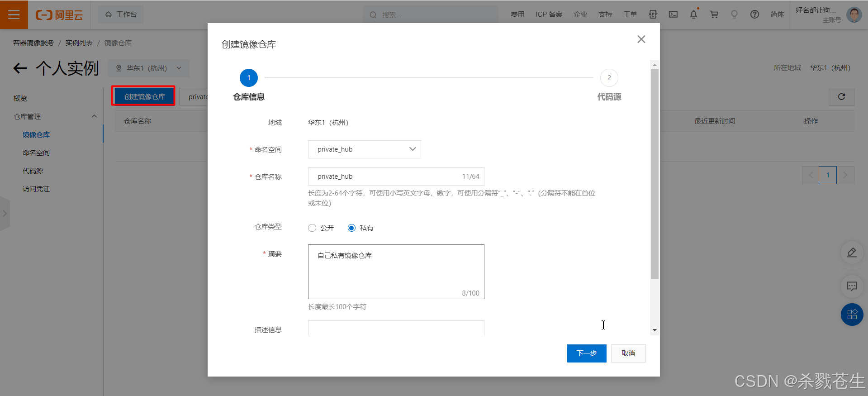The height and width of the screenshot is (396, 868).
Task: Select page 1 in pagination
Action: tap(828, 175)
